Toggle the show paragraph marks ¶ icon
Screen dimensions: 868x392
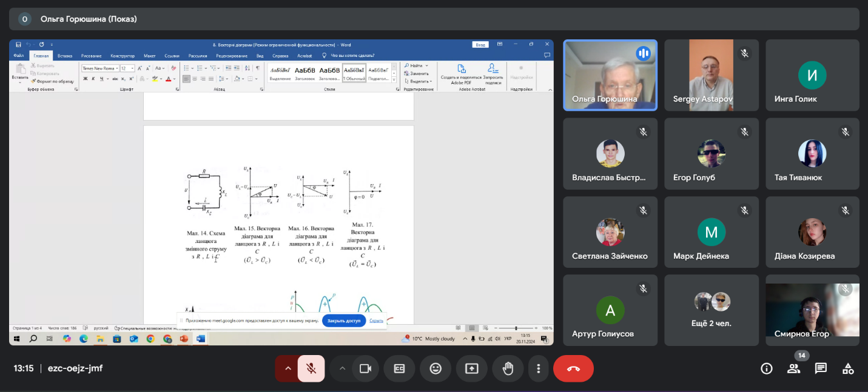point(258,68)
